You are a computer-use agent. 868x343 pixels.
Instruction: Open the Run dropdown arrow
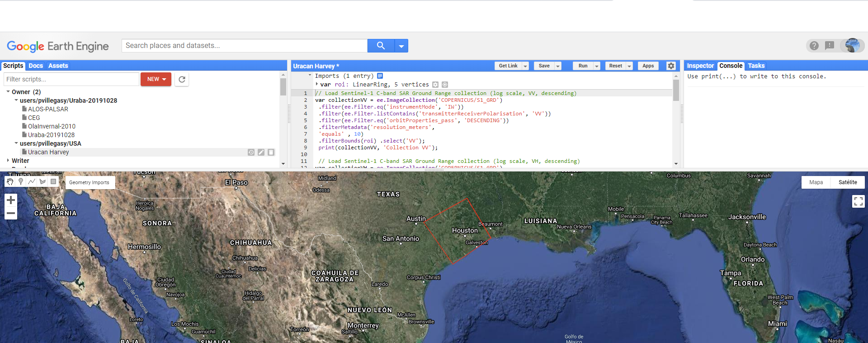pyautogui.click(x=597, y=66)
